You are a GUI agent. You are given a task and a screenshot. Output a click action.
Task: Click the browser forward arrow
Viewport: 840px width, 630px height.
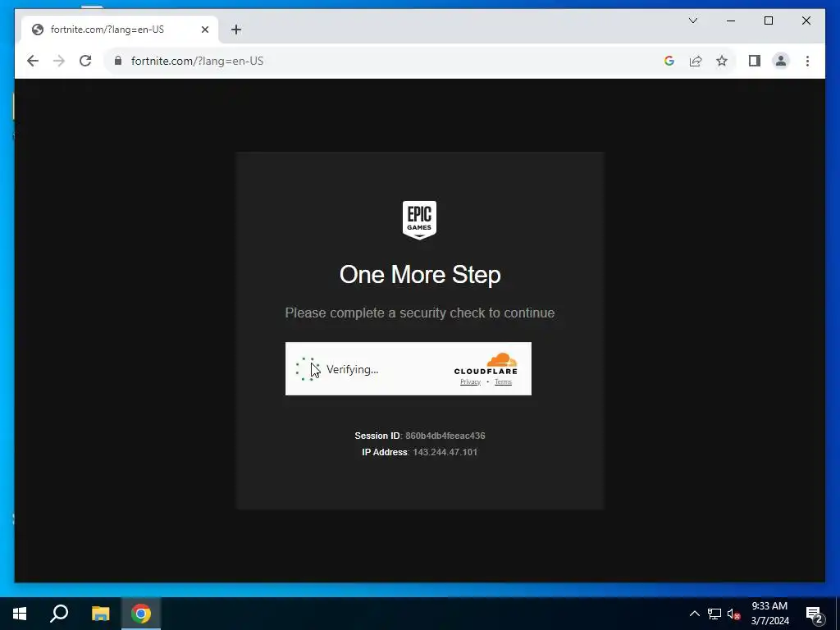(59, 61)
